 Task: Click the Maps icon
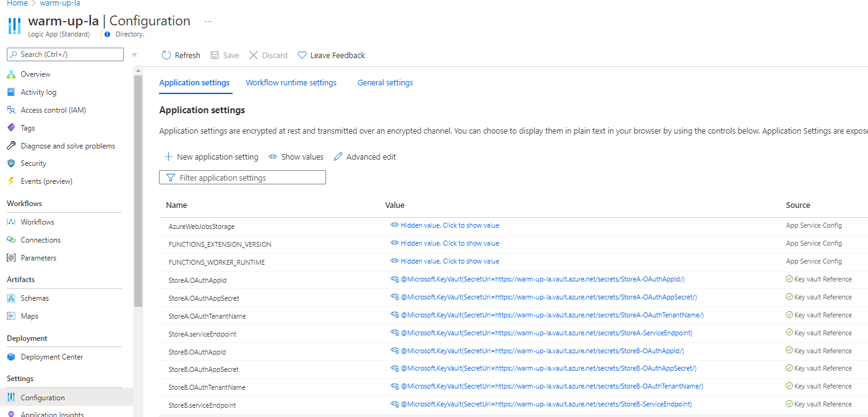point(11,316)
